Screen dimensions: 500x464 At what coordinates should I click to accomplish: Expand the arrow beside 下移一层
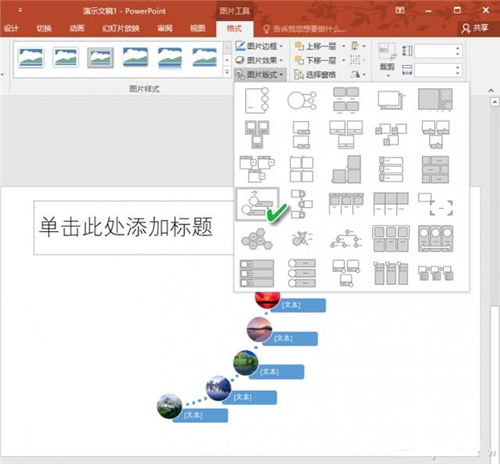tap(343, 60)
